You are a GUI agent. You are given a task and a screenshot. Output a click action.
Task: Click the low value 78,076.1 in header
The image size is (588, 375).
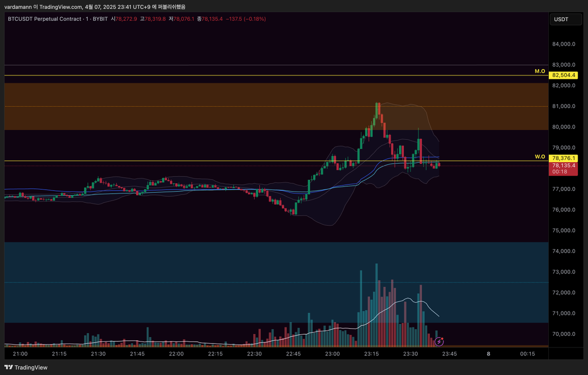[x=183, y=19]
